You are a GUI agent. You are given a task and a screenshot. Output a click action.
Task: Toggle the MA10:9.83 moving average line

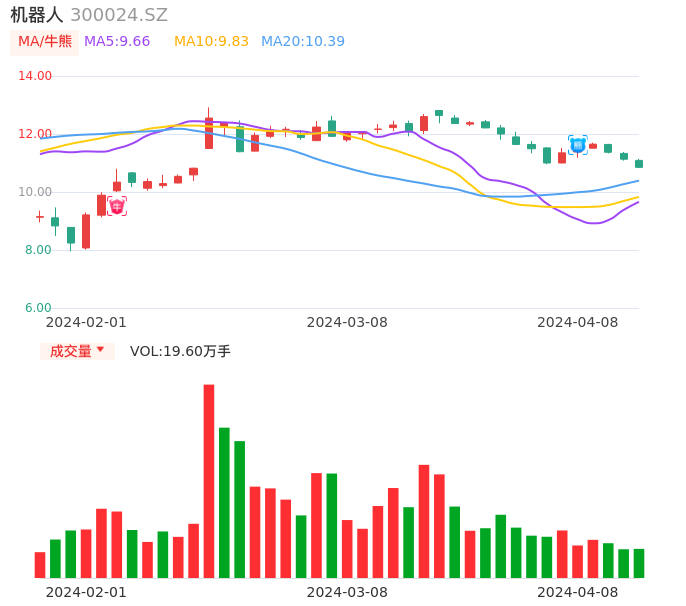[211, 42]
